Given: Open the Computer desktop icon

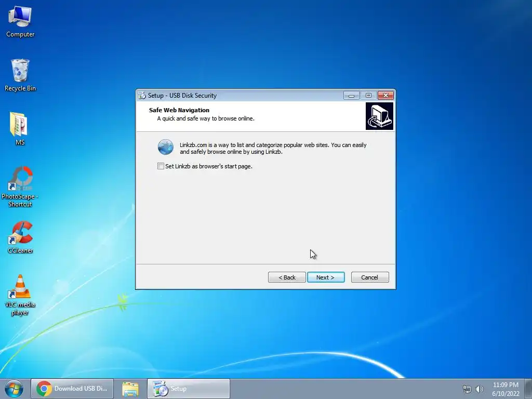Looking at the screenshot, I should tap(20, 22).
